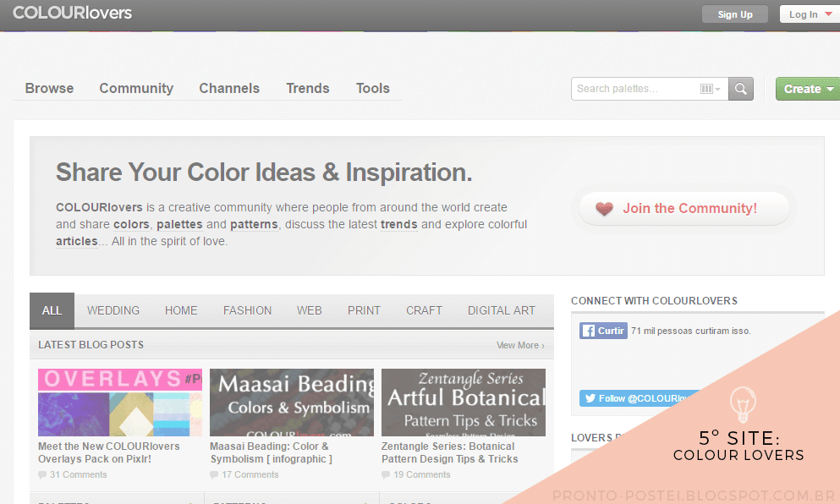The width and height of the screenshot is (840, 504).
Task: Expand the Create dropdown button
Action: [808, 89]
